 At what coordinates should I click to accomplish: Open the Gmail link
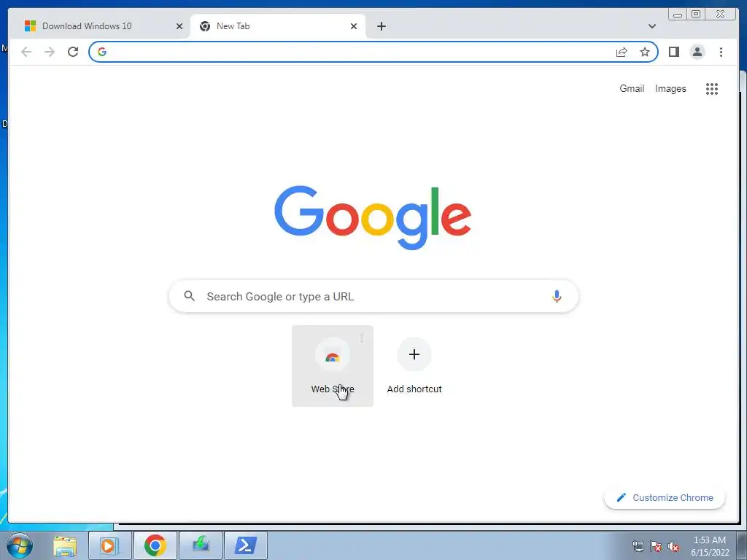point(632,88)
